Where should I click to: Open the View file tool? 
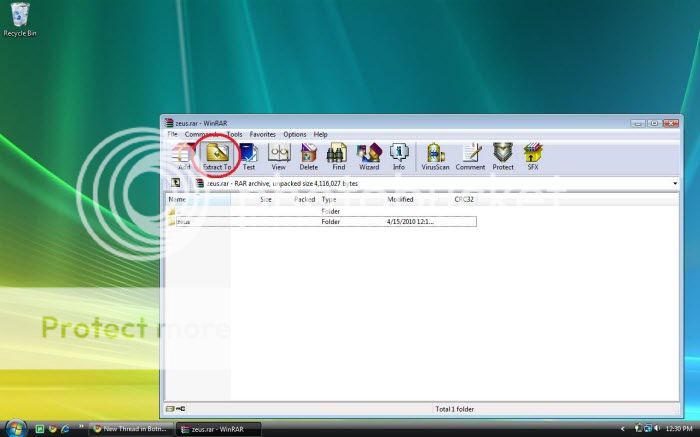click(278, 155)
